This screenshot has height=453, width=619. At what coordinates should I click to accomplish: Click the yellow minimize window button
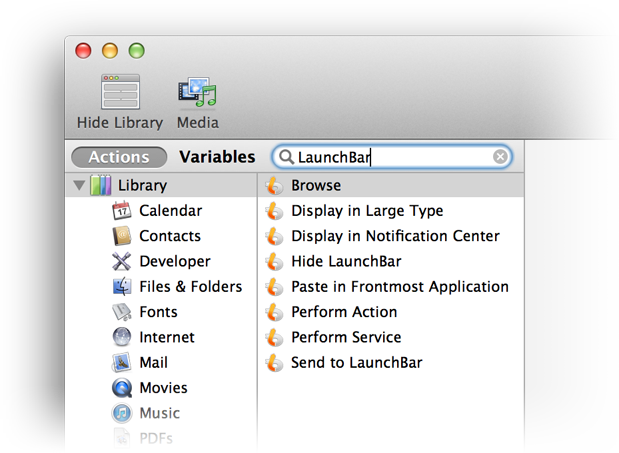coord(110,51)
